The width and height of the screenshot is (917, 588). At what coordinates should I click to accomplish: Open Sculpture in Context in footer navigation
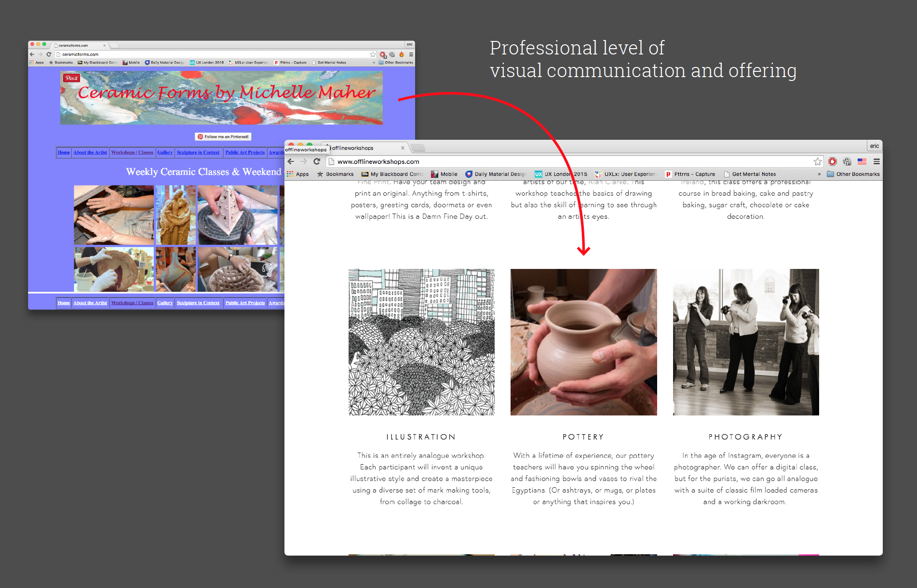[198, 303]
